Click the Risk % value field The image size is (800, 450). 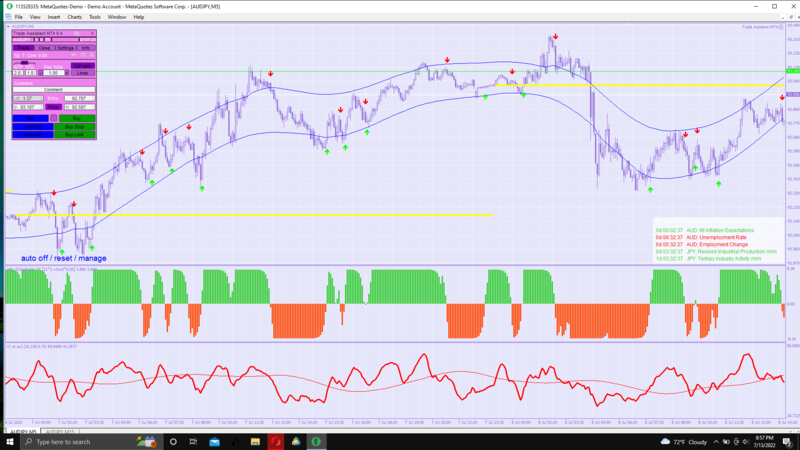click(x=54, y=73)
